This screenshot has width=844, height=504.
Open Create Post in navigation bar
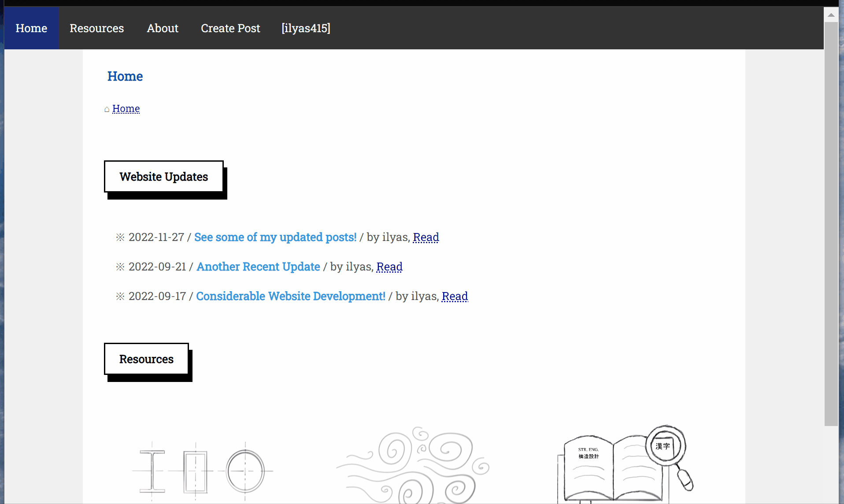pyautogui.click(x=230, y=28)
